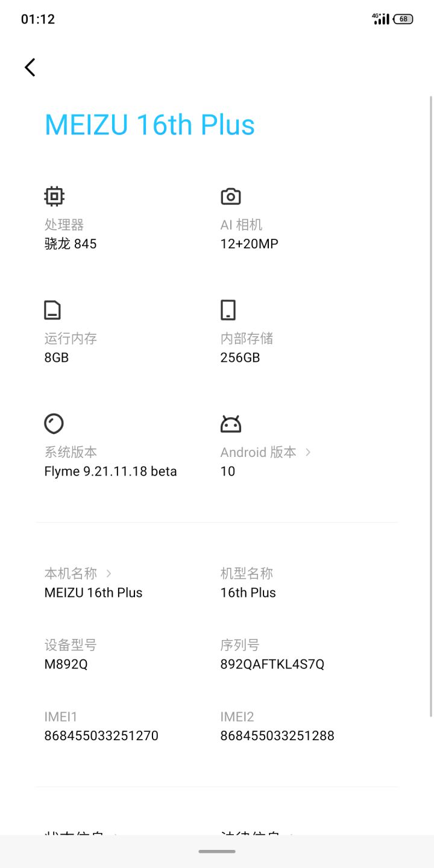434x868 pixels.
Task: Click the AI camera icon
Action: pyautogui.click(x=230, y=196)
